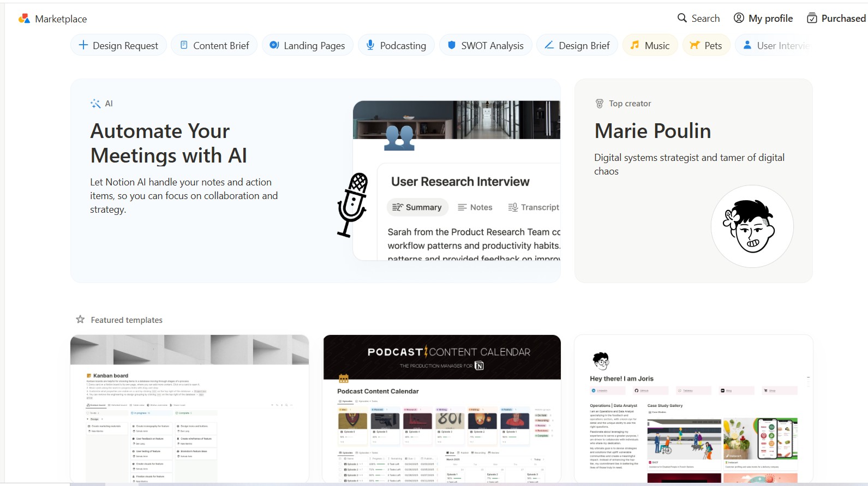
Task: Click the Top creator medal icon
Action: [x=600, y=104]
